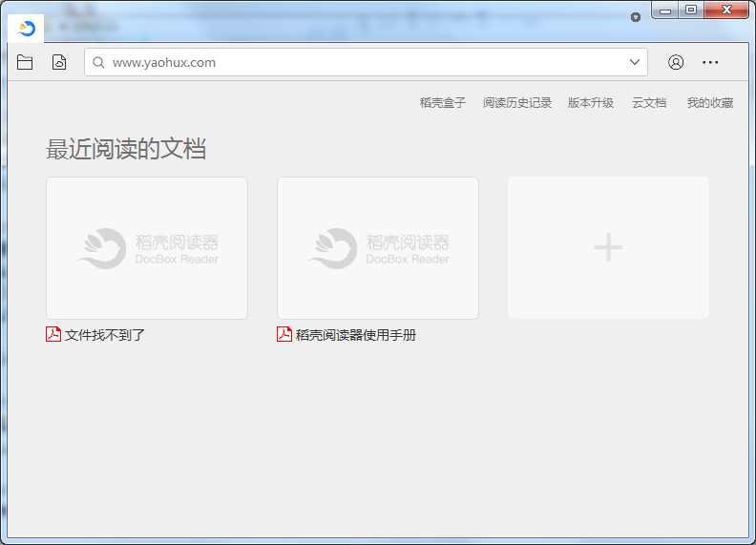Image resolution: width=756 pixels, height=545 pixels.
Task: Open a local file via folder icon
Action: click(x=25, y=62)
